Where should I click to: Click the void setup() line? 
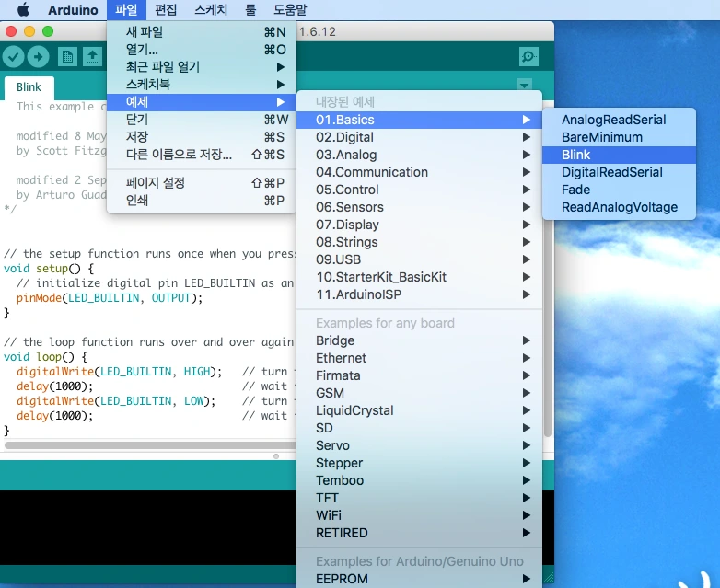[x=48, y=269]
